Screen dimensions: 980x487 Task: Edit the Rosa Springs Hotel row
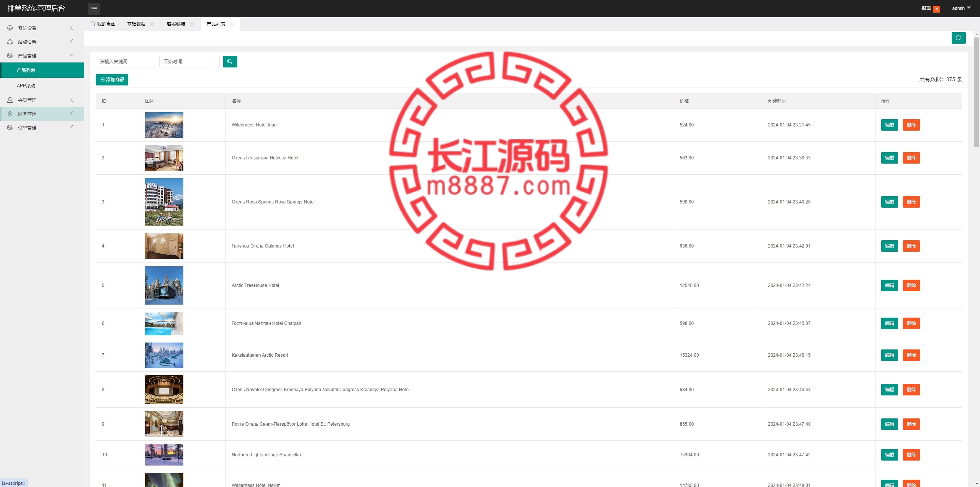[x=889, y=202]
